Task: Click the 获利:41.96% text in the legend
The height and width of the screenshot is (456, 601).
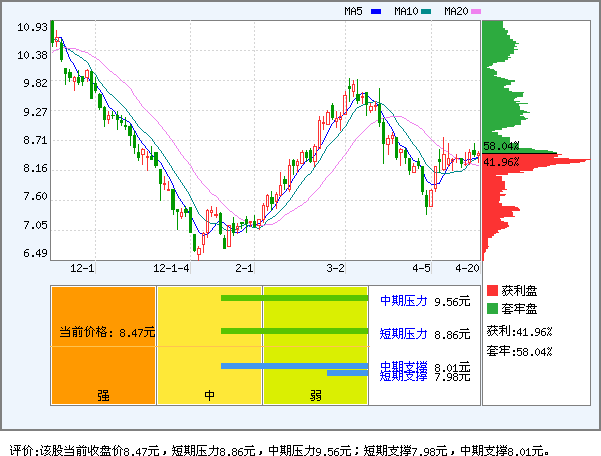Action: point(519,331)
